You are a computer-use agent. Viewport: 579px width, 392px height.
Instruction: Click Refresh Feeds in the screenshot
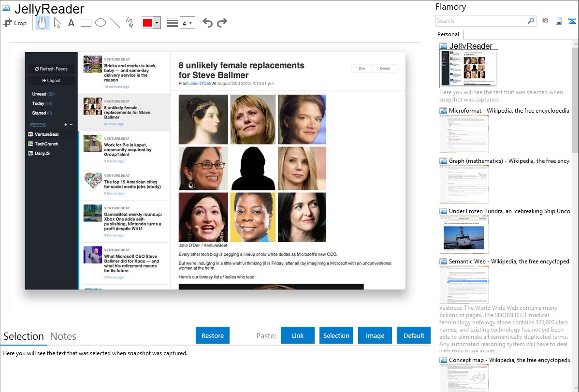[51, 69]
